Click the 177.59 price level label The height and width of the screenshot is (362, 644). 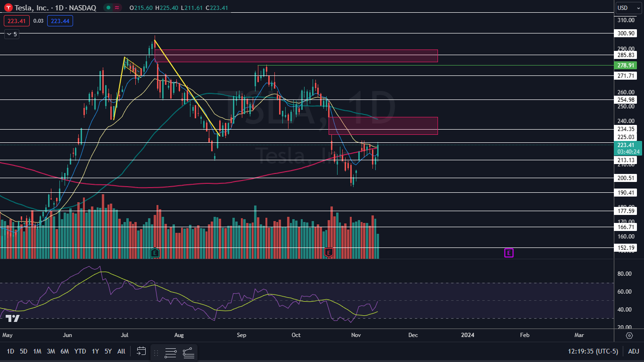tap(626, 211)
